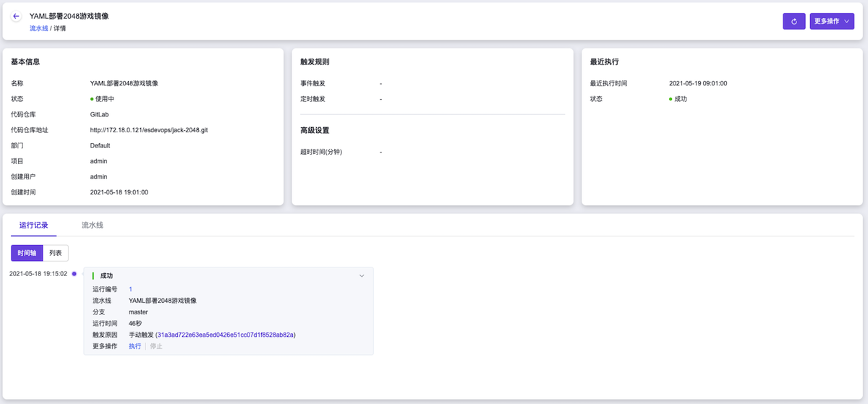This screenshot has height=404, width=868.
Task: Click the back arrow icon
Action: [16, 16]
